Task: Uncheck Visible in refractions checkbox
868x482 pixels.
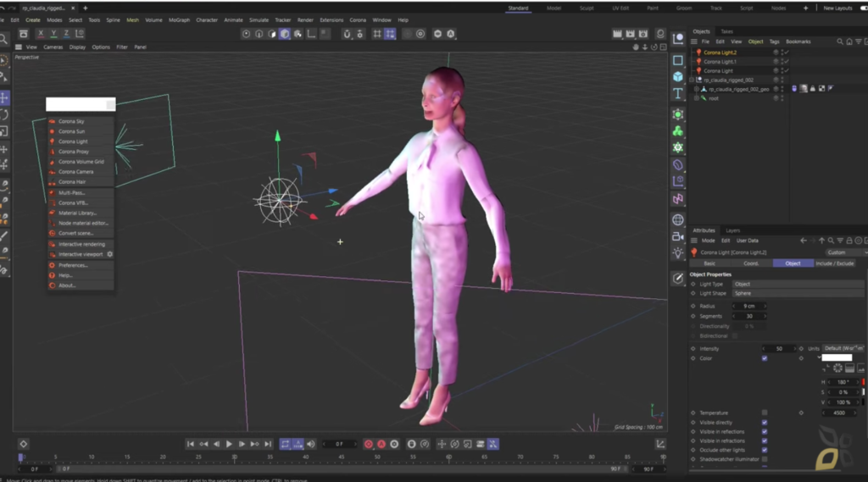Action: tap(765, 441)
